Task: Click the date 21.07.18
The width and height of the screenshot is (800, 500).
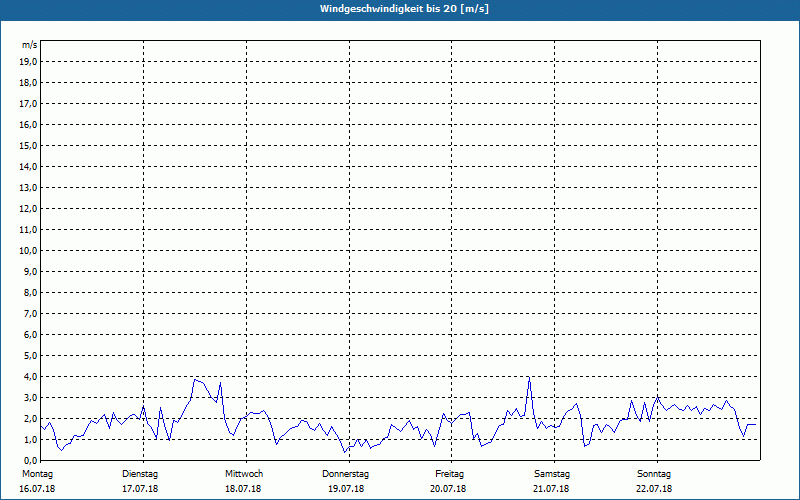Action: [551, 489]
